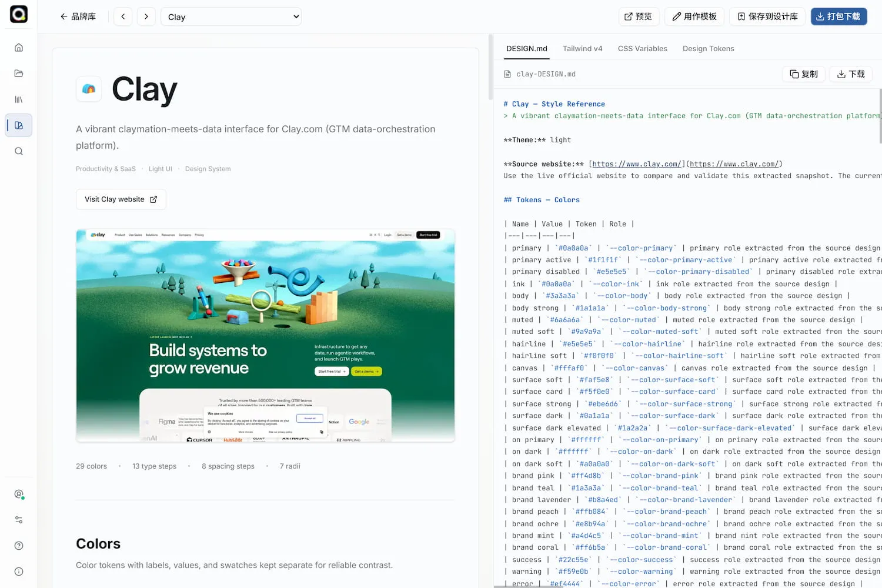The height and width of the screenshot is (588, 882).
Task: Click the 'primary active' table row
Action: (692, 260)
